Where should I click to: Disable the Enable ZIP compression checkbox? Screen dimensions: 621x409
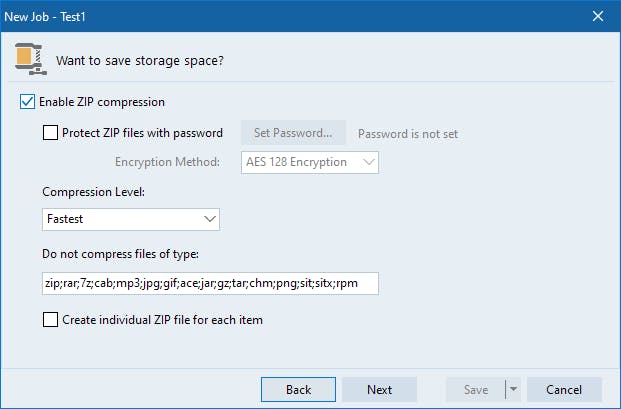tap(26, 102)
